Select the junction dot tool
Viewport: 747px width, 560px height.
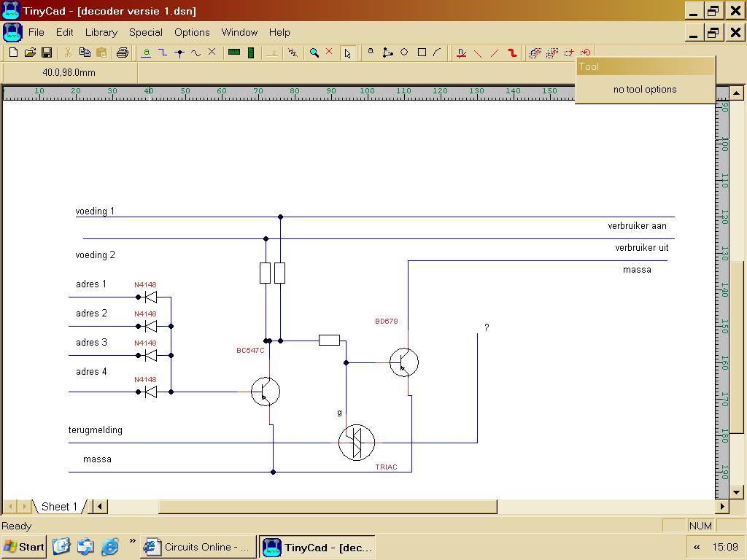(x=179, y=52)
